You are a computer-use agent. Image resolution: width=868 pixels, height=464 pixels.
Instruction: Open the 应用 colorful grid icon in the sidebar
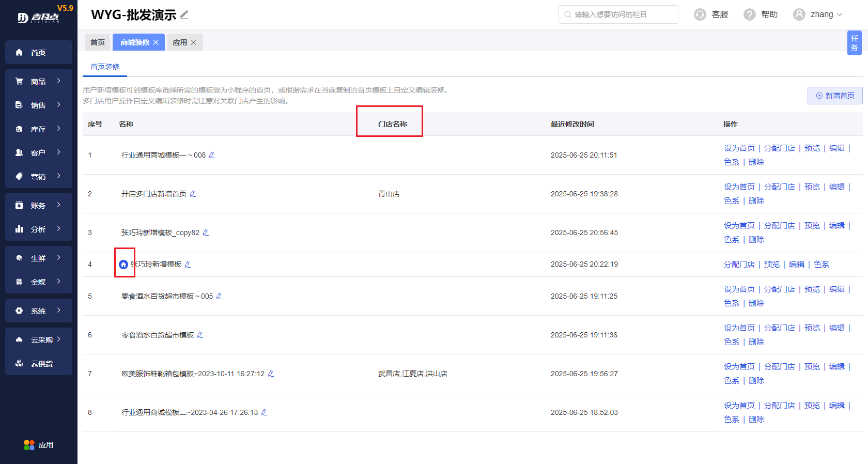click(x=29, y=445)
